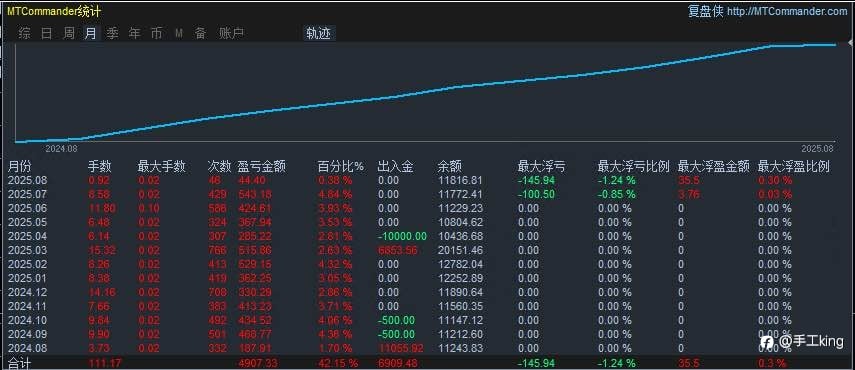Click the 最大手数 column header
Image resolution: width=855 pixels, height=370 pixels.
coord(162,166)
